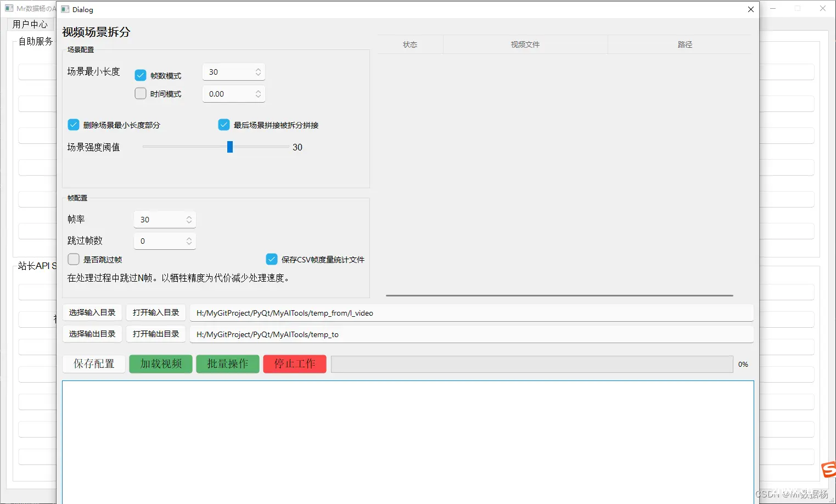This screenshot has height=504, width=836.
Task: Click the 视频文件 column header
Action: [525, 44]
